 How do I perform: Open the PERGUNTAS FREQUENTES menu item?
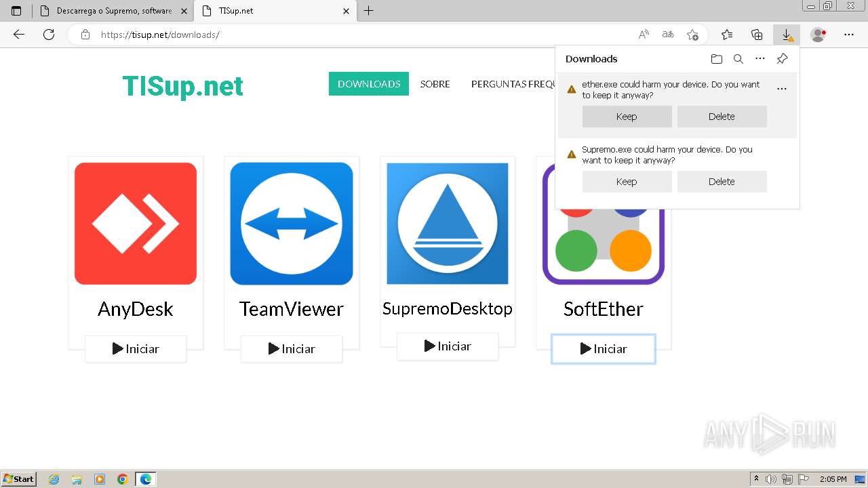tap(513, 84)
